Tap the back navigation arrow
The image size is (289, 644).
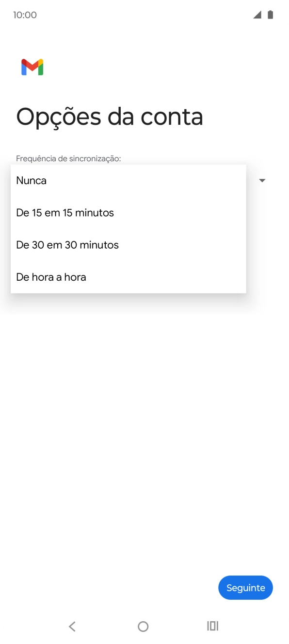click(72, 626)
